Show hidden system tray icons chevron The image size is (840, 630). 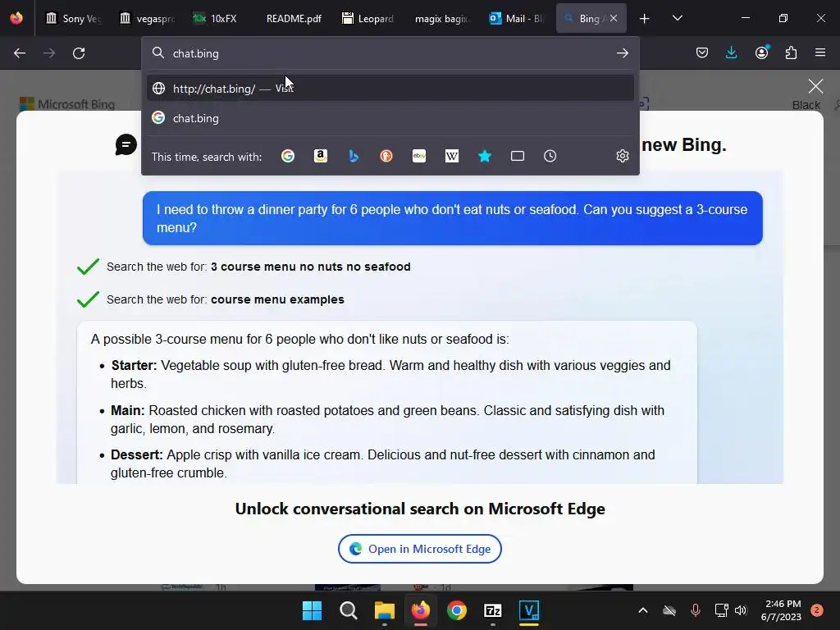(x=643, y=610)
